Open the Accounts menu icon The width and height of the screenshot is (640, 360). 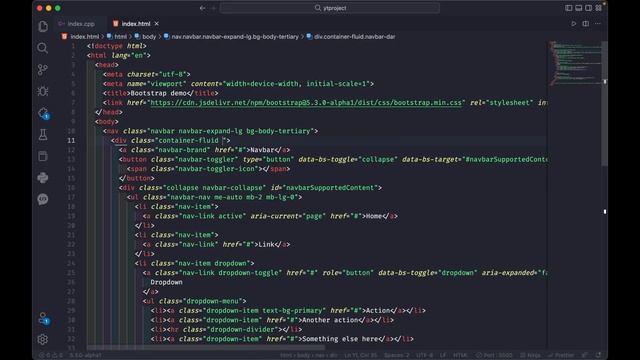[x=43, y=318]
